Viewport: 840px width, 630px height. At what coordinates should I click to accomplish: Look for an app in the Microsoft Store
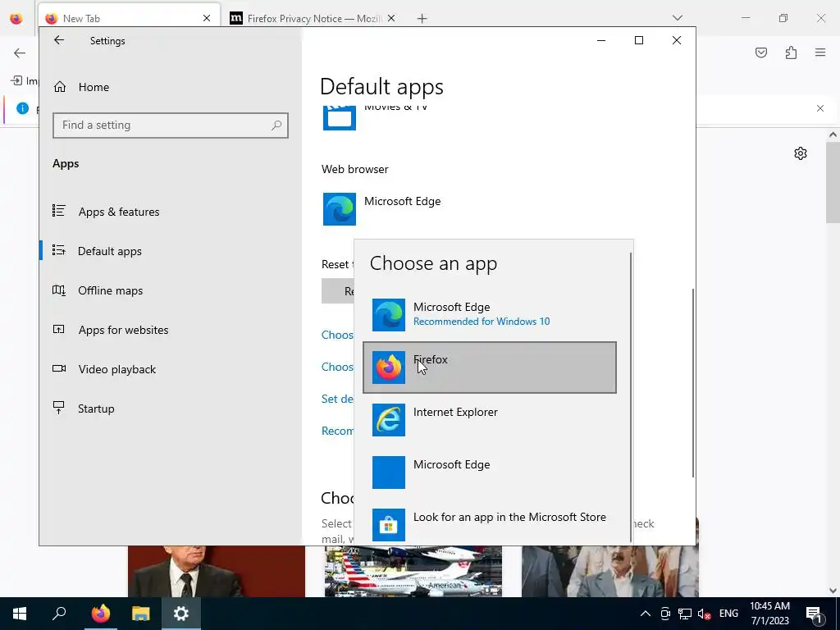point(490,524)
